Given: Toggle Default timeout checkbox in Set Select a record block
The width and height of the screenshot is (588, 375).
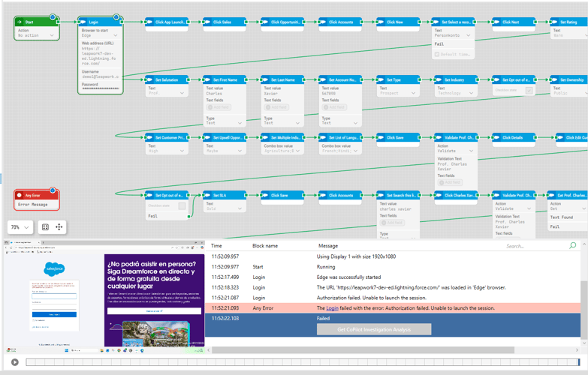Looking at the screenshot, I should click(438, 55).
